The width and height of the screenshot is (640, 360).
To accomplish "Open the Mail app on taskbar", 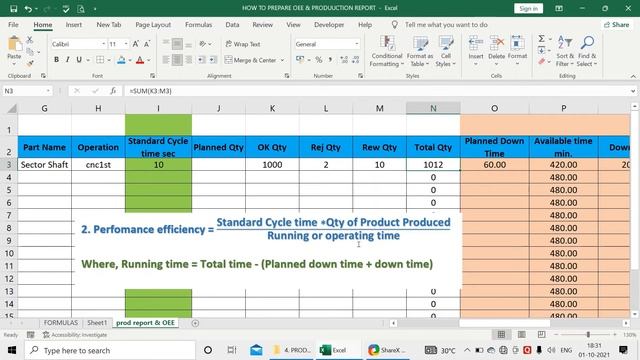I will (256, 350).
